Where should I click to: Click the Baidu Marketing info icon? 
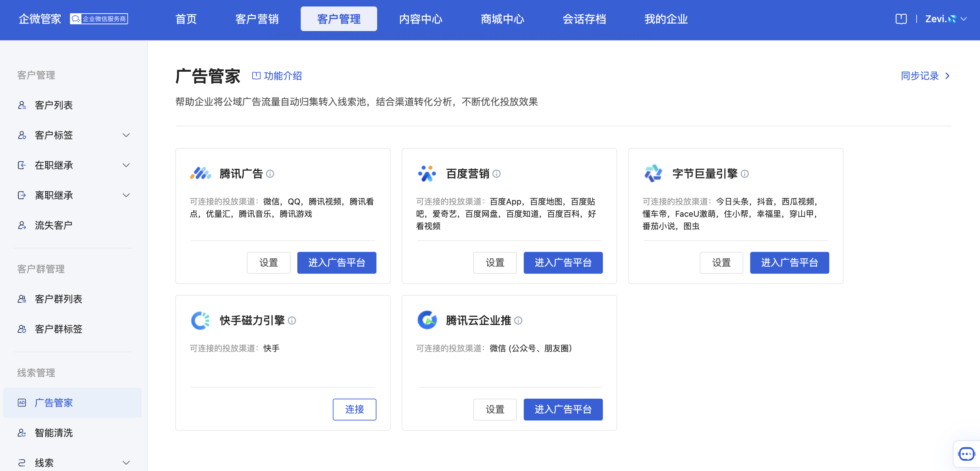click(496, 174)
